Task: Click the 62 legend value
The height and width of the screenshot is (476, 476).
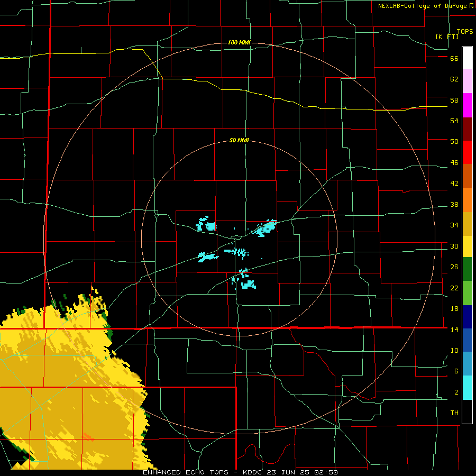Action: [x=454, y=79]
